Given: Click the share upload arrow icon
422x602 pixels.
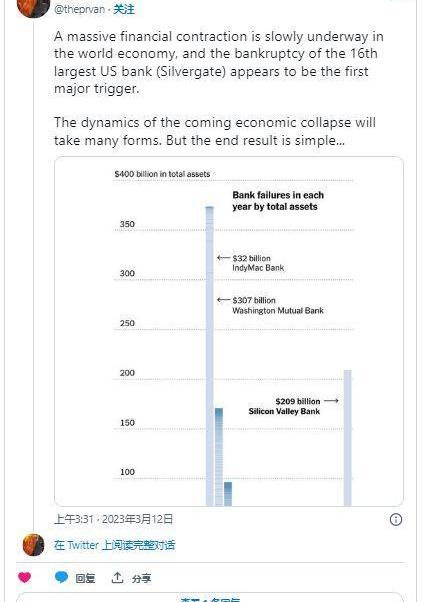Looking at the screenshot, I should coord(117,577).
